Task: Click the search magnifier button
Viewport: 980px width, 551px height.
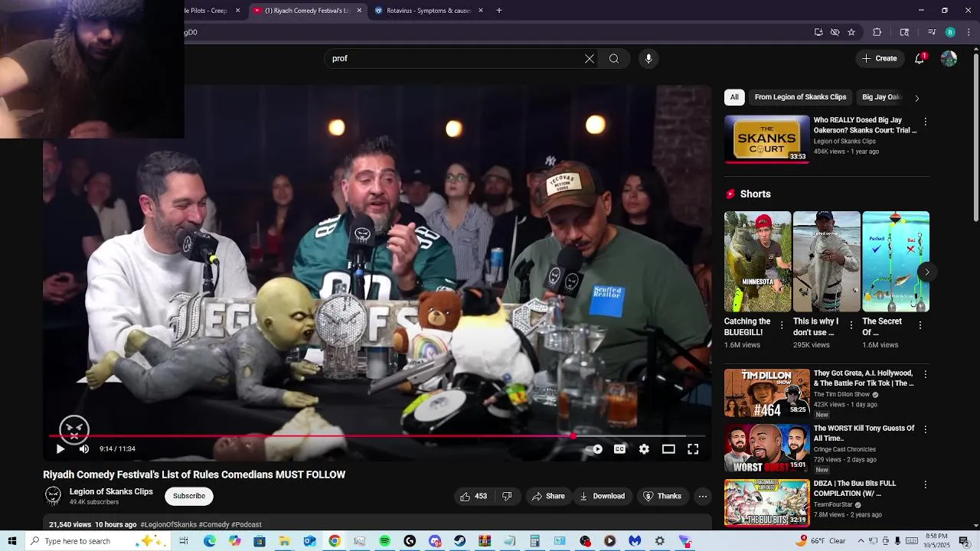Action: coord(614,59)
